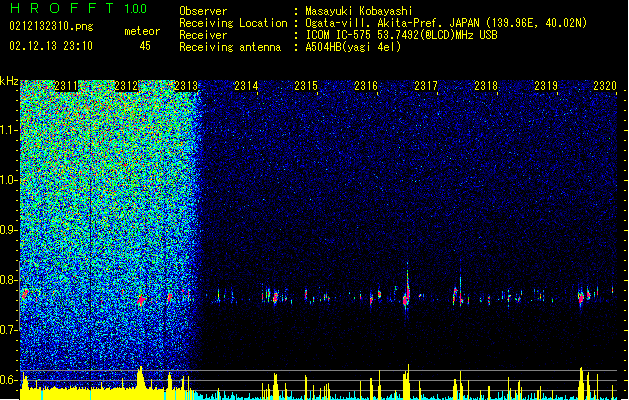
Task: Click the Ogata-vill. Akita-Pref. JAPAN location text
Action: click(x=446, y=23)
